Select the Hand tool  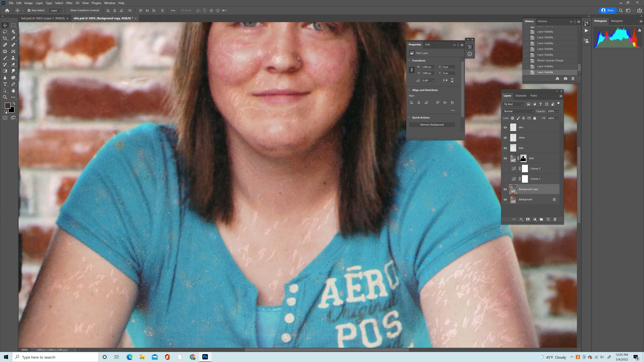click(x=13, y=91)
